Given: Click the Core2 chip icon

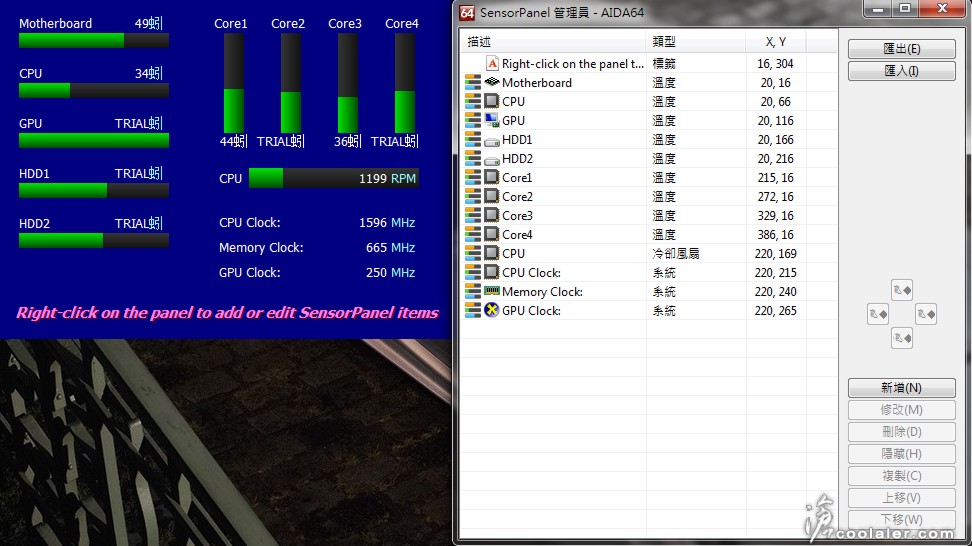Looking at the screenshot, I should tap(492, 196).
